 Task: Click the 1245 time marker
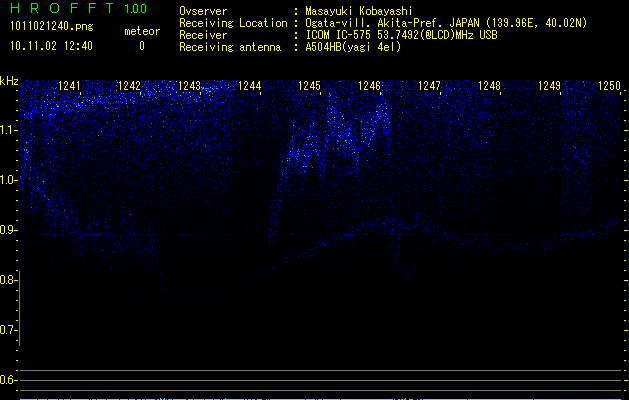tap(309, 86)
